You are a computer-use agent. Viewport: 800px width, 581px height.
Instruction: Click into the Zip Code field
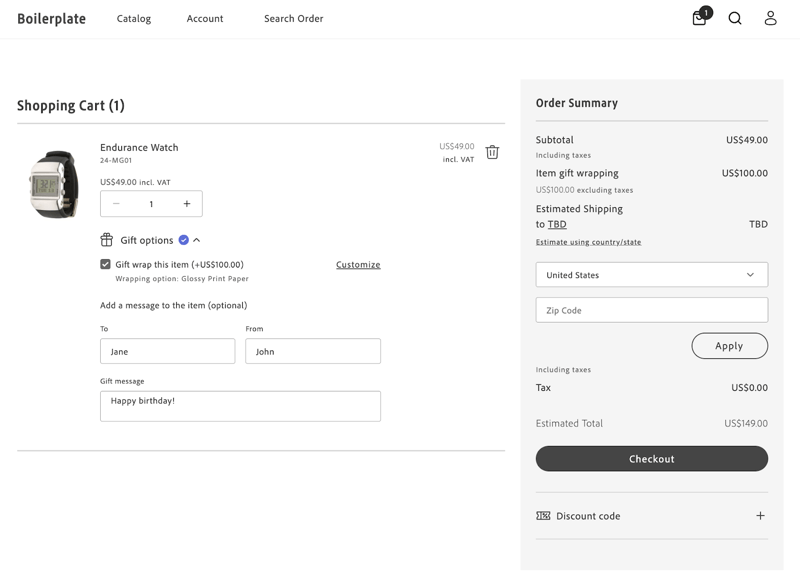click(x=651, y=310)
